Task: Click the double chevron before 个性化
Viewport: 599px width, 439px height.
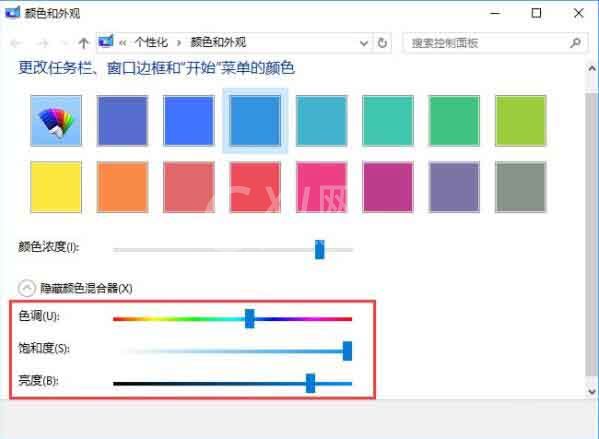Action: pos(122,43)
